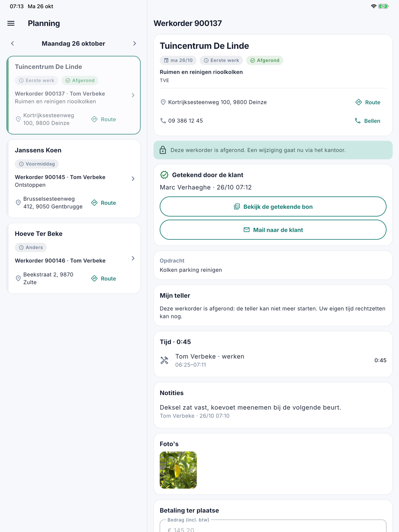Image resolution: width=399 pixels, height=532 pixels.
Task: Select the Janssens Koen planning card
Action: [73, 179]
